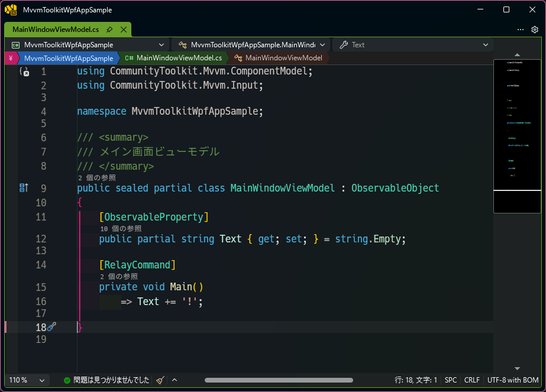Open the MvvmToolkitWpfAppSample project dropdown
The height and width of the screenshot is (392, 546).
pyautogui.click(x=88, y=45)
